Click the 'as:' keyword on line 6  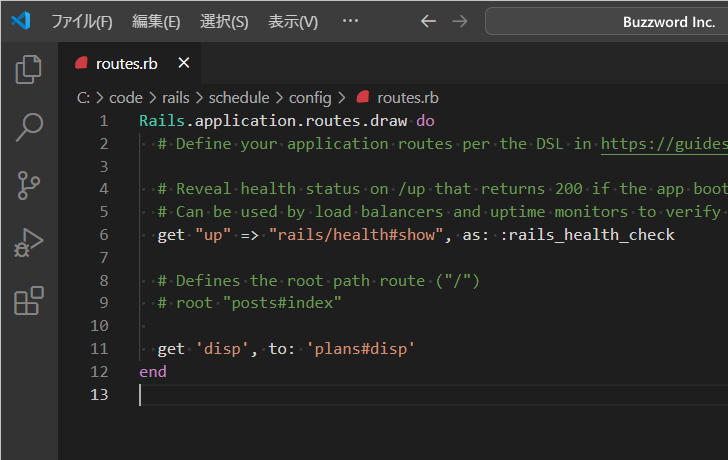pos(476,235)
